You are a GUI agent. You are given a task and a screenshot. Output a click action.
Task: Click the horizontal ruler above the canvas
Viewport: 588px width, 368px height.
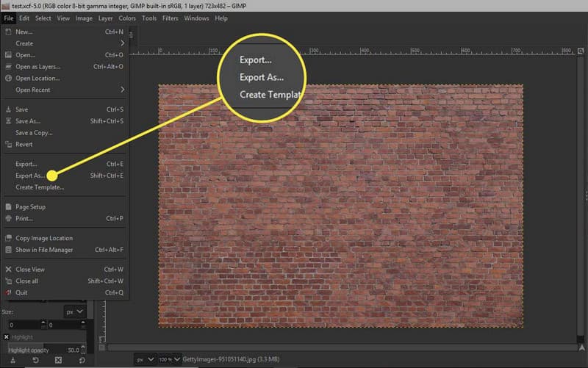click(353, 51)
